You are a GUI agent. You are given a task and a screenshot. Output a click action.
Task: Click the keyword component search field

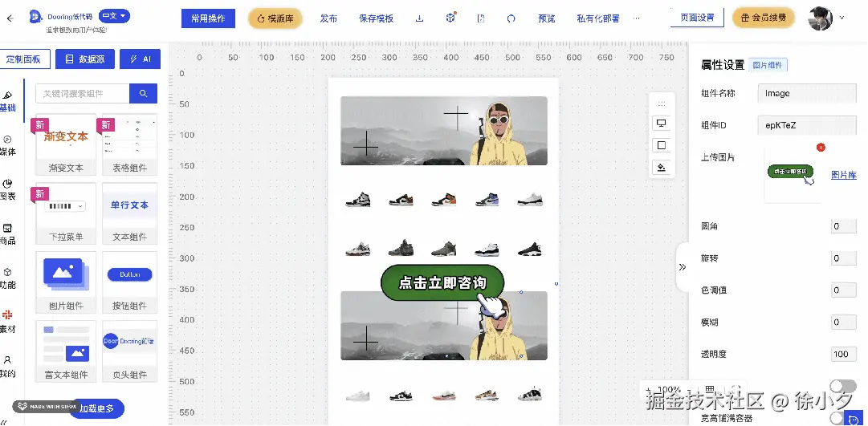[x=83, y=94]
